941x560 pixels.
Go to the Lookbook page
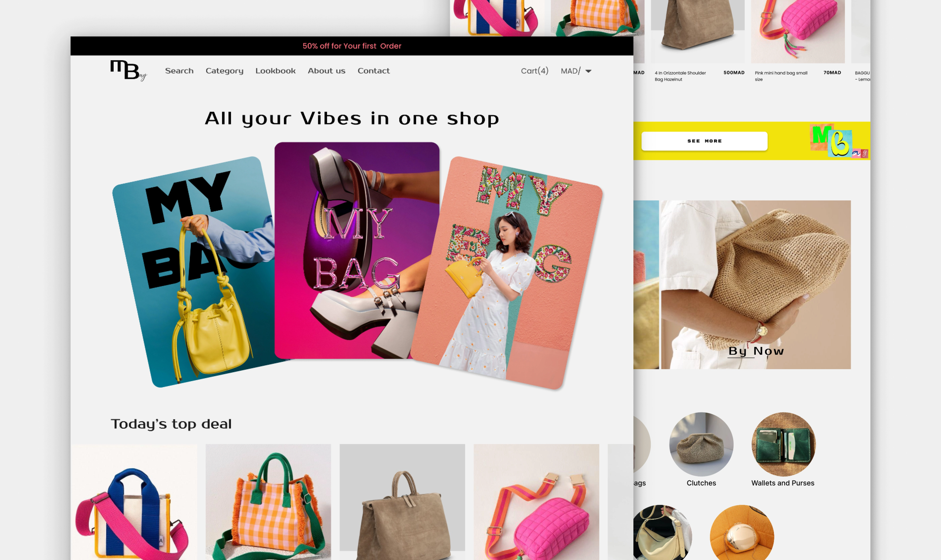(x=275, y=71)
